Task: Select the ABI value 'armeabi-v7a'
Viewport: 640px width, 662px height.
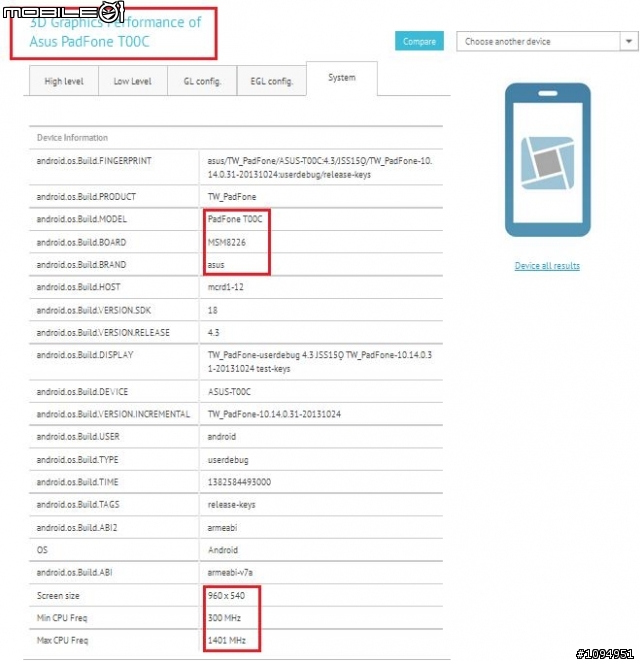Action: pos(230,572)
